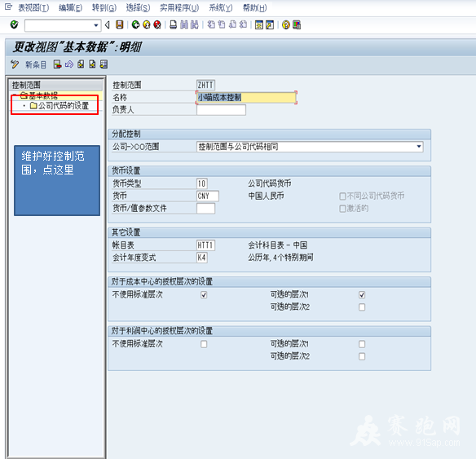Click the red Cancel icon in toolbar
The width and height of the screenshot is (476, 459).
[x=157, y=24]
